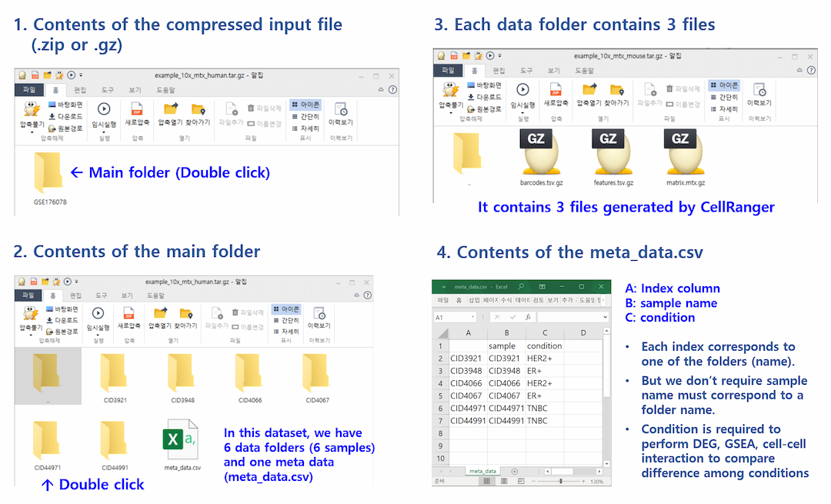Click the help question mark icon in the human archive window
Screen dimensions: 831x504
pyautogui.click(x=392, y=89)
